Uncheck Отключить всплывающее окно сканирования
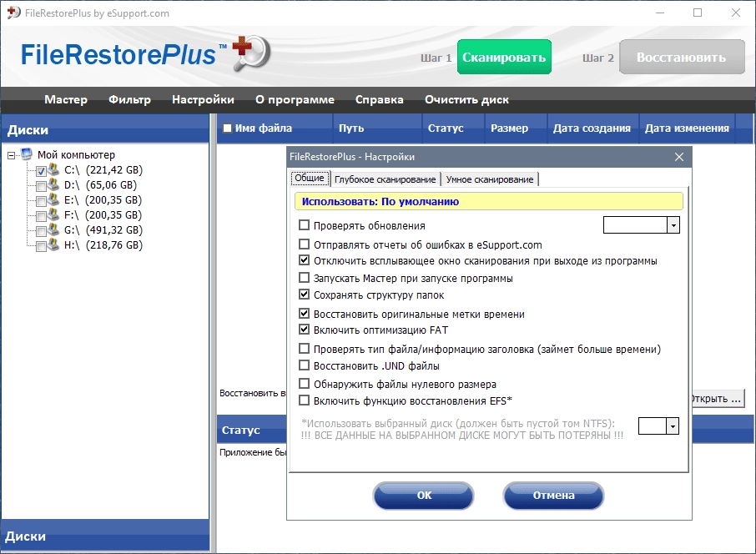This screenshot has width=756, height=554. point(305,260)
